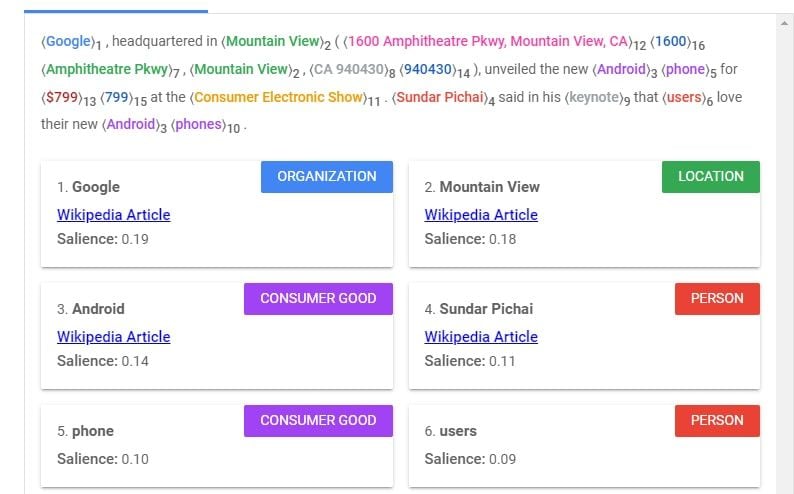Select the '6. users' entity card

(x=584, y=446)
